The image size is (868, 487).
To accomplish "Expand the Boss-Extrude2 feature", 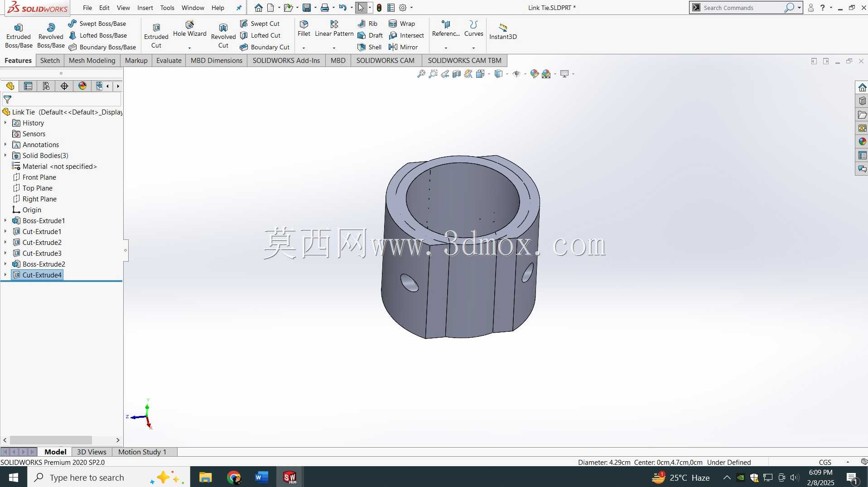I will 5,264.
